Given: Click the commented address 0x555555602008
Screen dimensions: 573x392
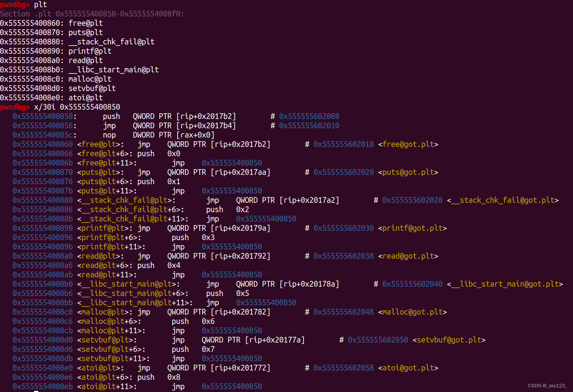Looking at the screenshot, I should [309, 116].
